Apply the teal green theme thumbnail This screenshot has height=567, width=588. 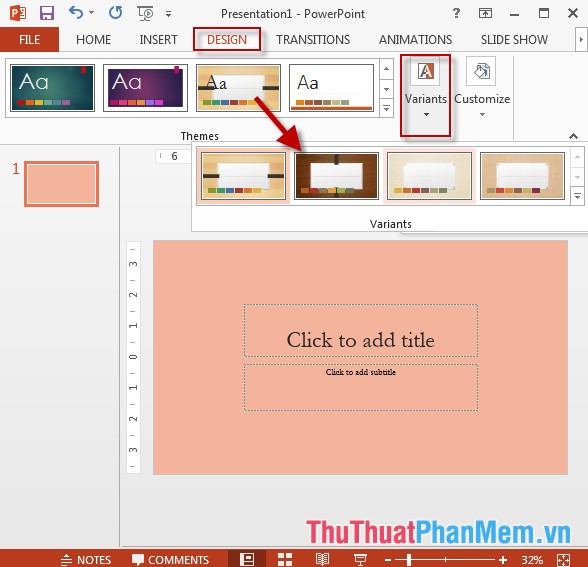52,88
